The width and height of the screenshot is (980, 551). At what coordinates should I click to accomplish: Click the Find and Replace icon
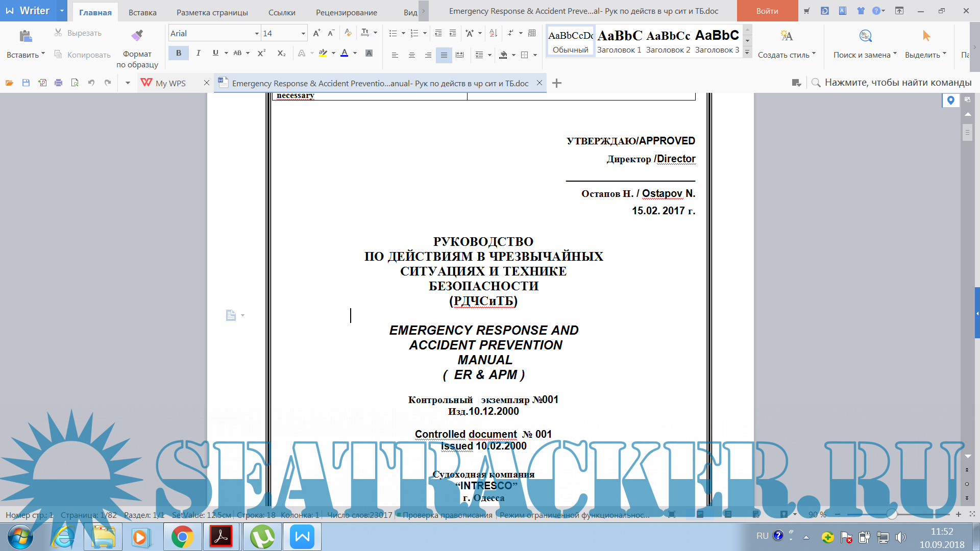[x=865, y=36]
